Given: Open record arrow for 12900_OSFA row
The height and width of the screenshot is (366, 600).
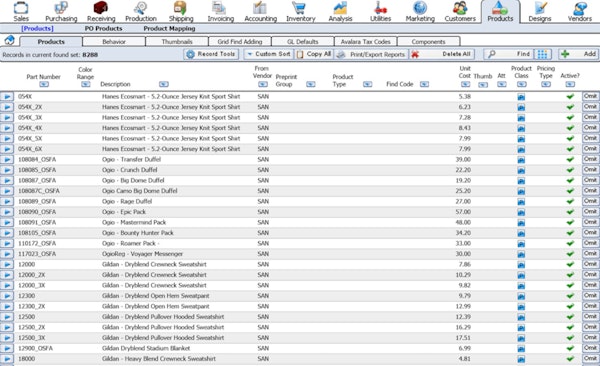Looking at the screenshot, I should tap(7, 348).
